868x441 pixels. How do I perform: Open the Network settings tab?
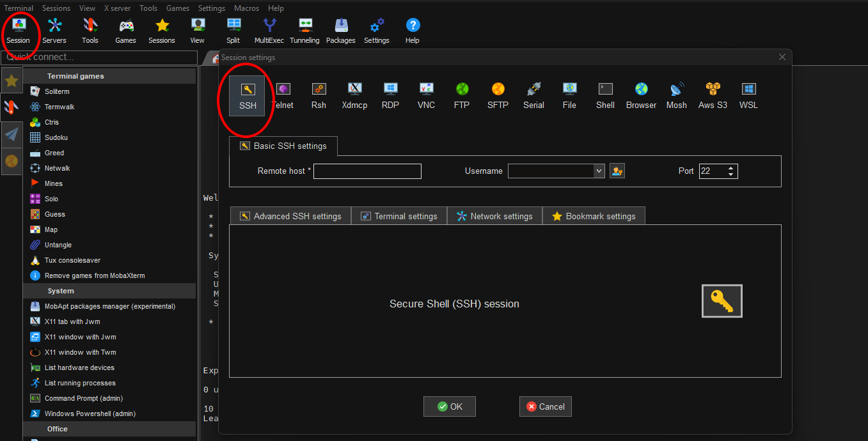(x=494, y=216)
